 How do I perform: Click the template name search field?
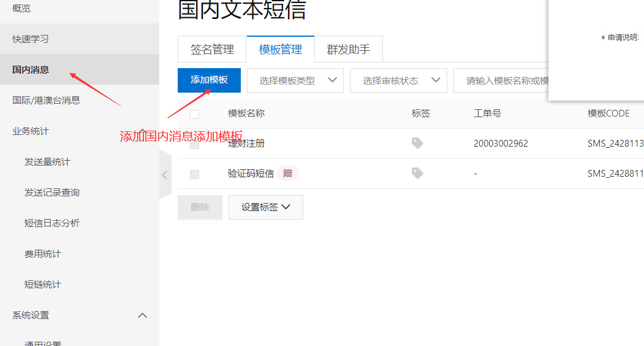(501, 80)
